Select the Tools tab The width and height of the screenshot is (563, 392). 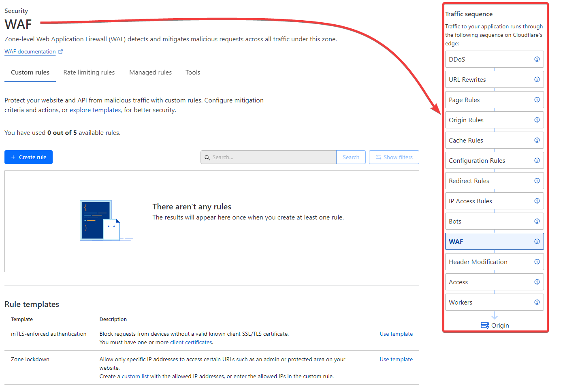[192, 72]
